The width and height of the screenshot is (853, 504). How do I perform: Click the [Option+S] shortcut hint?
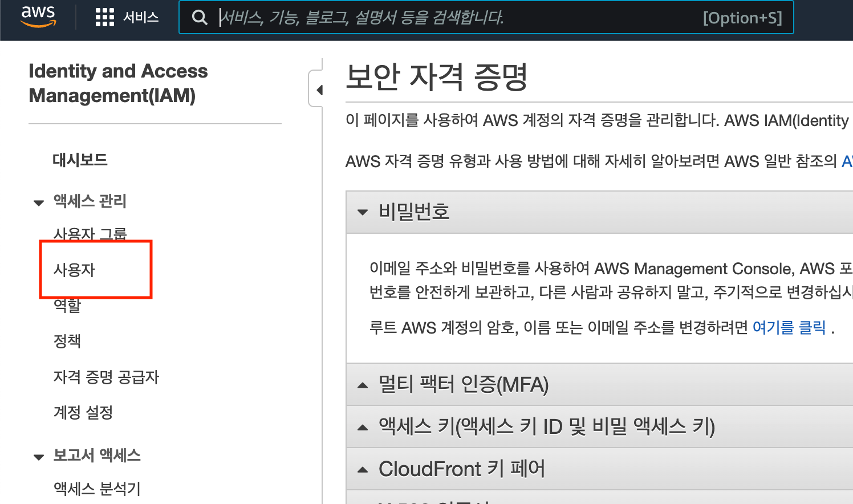[x=742, y=18]
